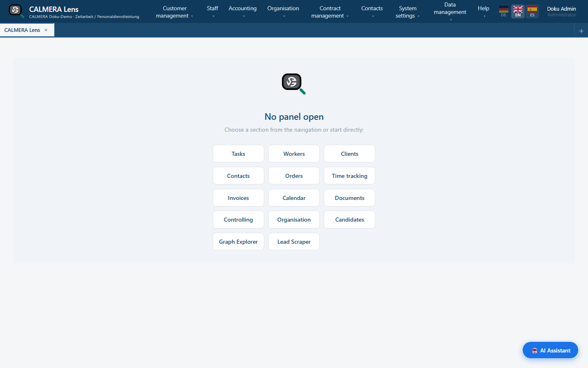Click the centered CALMERA magnifier logo

tap(294, 84)
